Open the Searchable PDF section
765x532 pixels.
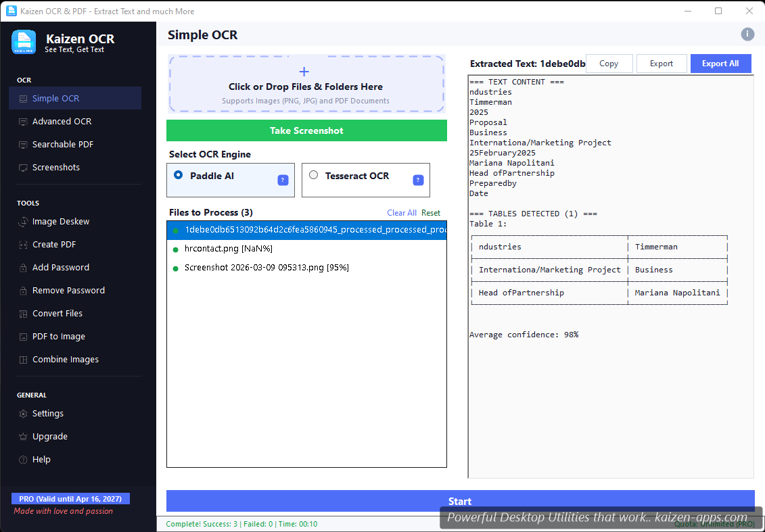click(62, 144)
